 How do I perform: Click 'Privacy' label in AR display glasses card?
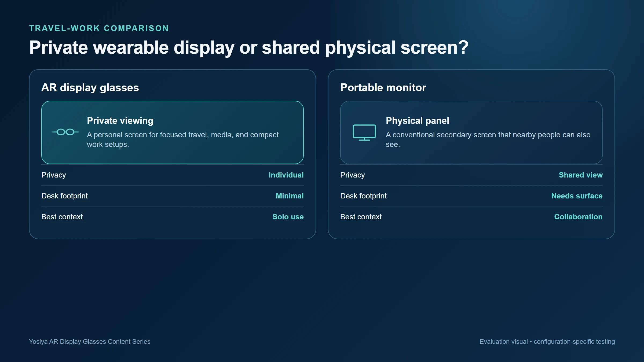coord(54,175)
